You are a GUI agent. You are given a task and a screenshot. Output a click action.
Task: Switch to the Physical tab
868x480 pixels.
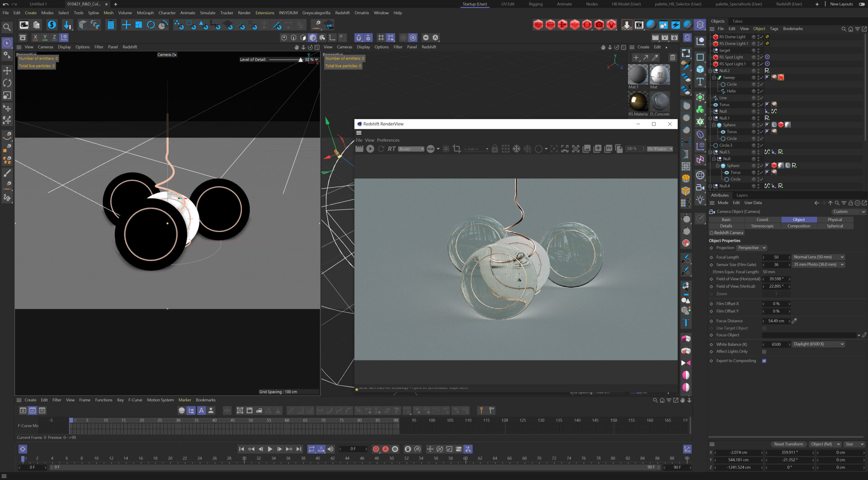click(x=834, y=220)
